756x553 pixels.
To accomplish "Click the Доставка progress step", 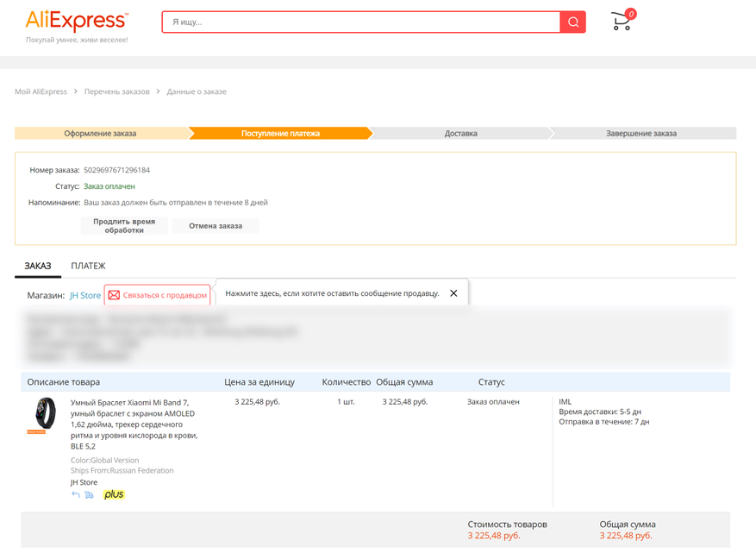I will coord(461,133).
